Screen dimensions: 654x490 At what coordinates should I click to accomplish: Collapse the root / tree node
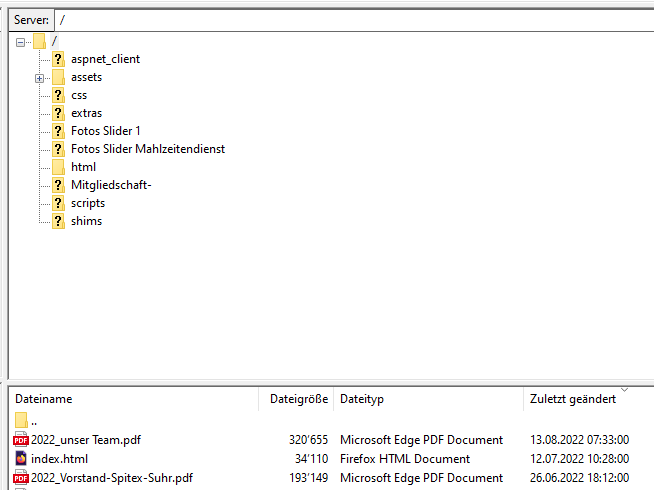click(x=20, y=42)
